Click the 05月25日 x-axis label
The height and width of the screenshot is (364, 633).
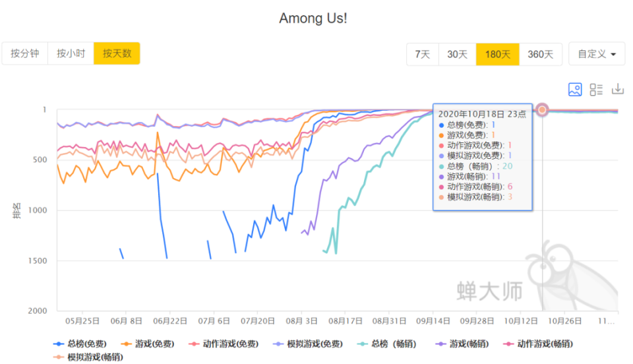(82, 321)
